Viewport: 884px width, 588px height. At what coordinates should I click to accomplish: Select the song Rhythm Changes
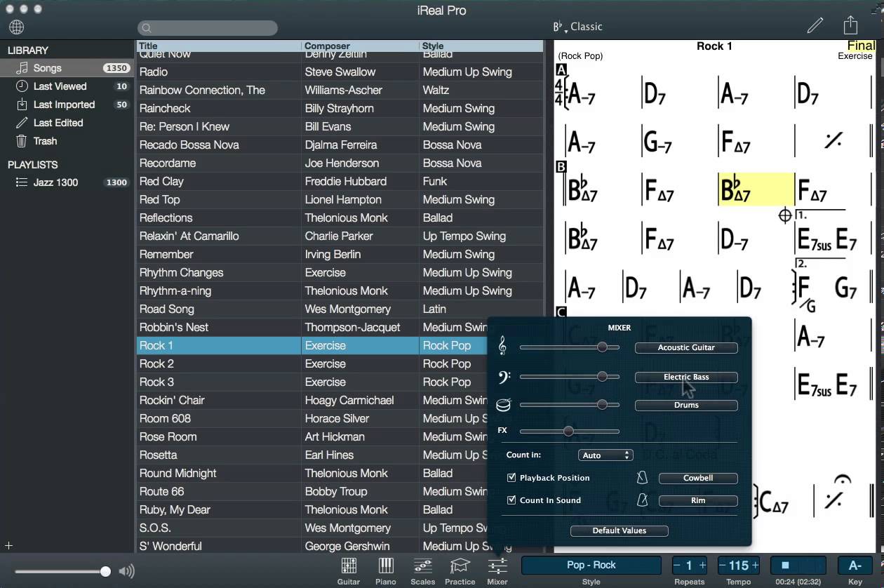340,272
